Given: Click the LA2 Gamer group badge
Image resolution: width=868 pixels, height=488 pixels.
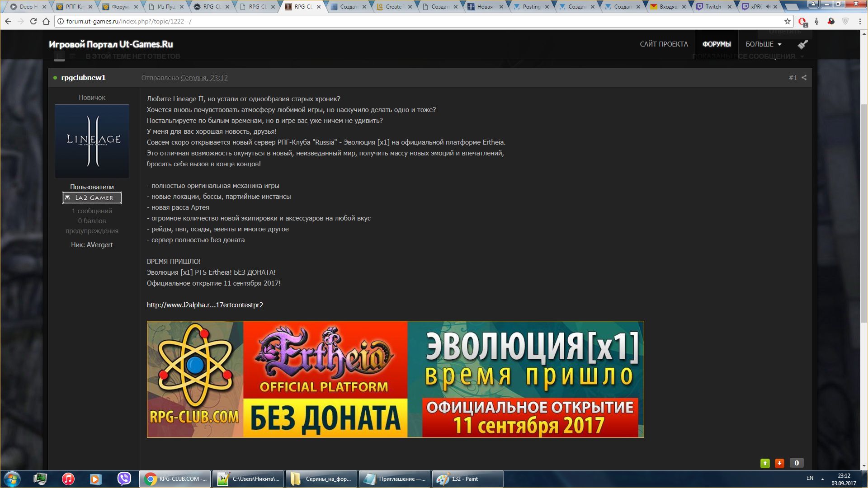Looking at the screenshot, I should 92,197.
